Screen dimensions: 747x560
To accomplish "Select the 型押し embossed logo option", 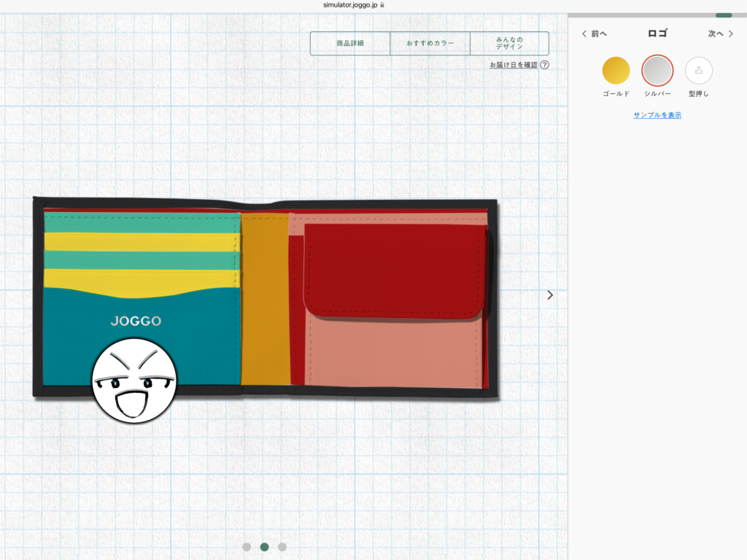I will 698,71.
